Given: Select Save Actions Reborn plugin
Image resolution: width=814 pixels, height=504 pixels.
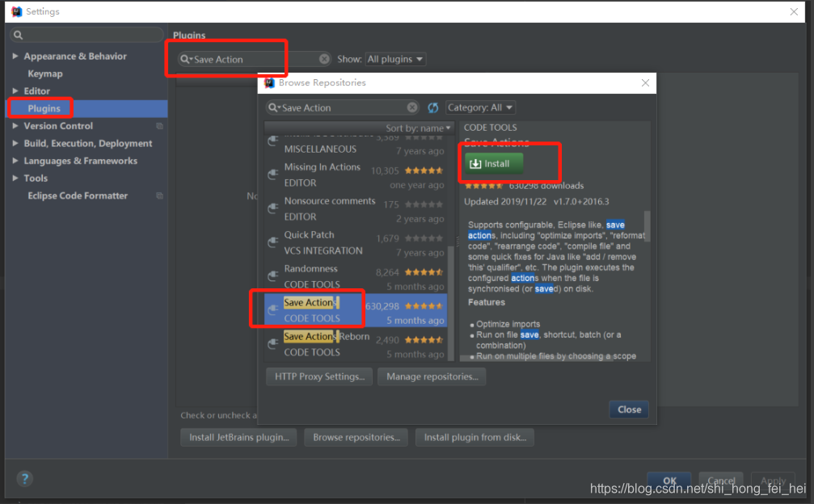Looking at the screenshot, I should pyautogui.click(x=356, y=344).
